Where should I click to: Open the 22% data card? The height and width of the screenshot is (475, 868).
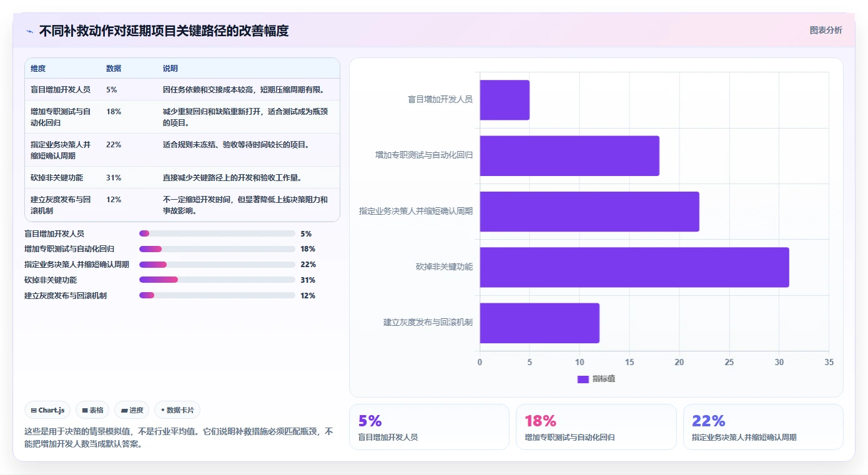(x=763, y=427)
